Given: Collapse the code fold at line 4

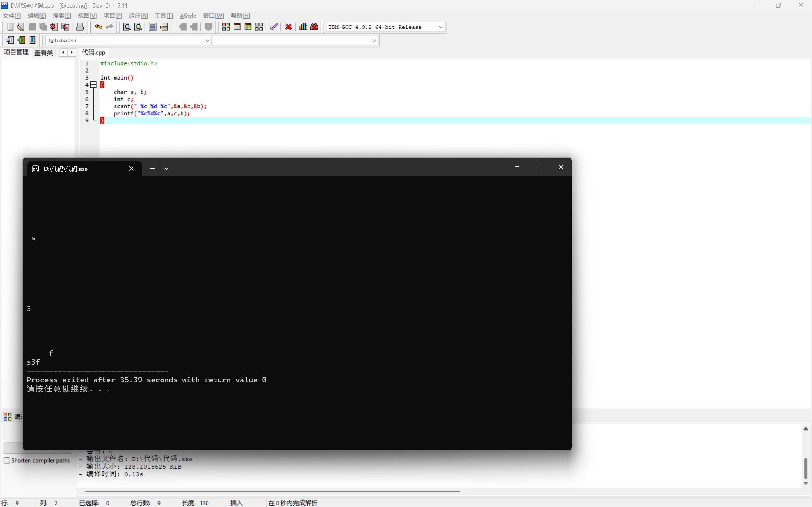Looking at the screenshot, I should (94, 85).
